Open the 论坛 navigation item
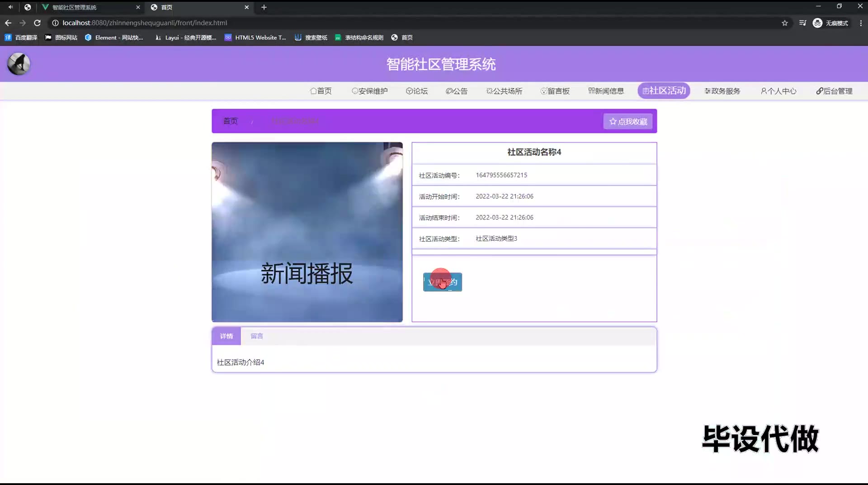 tap(416, 91)
